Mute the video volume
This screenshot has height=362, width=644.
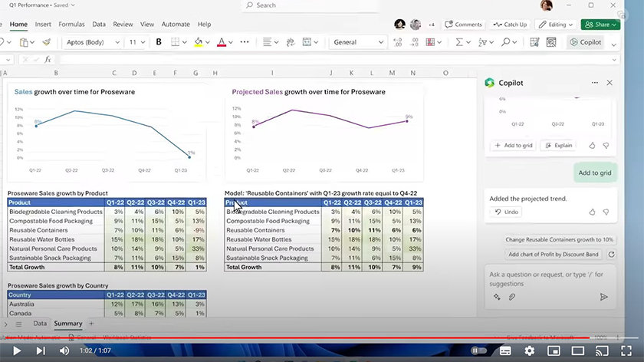[x=64, y=350]
